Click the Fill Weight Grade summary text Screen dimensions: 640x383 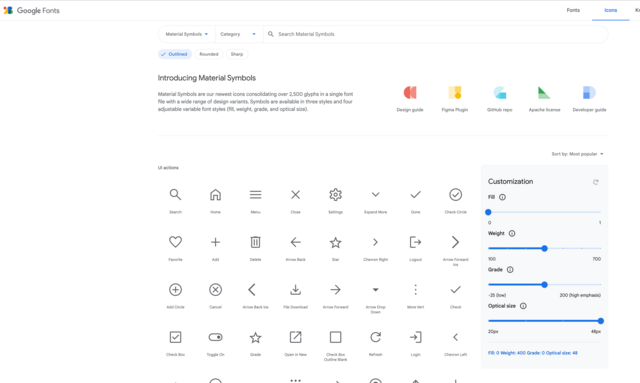pyautogui.click(x=533, y=353)
